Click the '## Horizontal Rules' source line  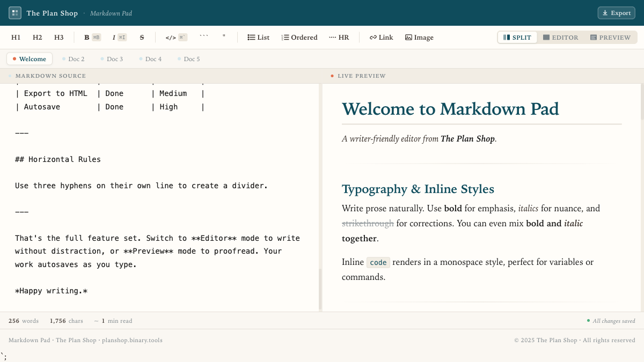pyautogui.click(x=58, y=159)
